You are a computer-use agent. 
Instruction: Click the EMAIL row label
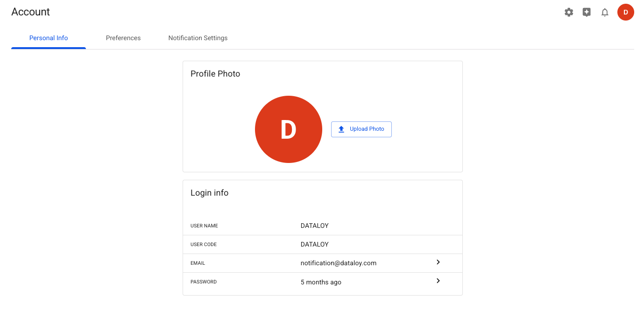pyautogui.click(x=198, y=263)
